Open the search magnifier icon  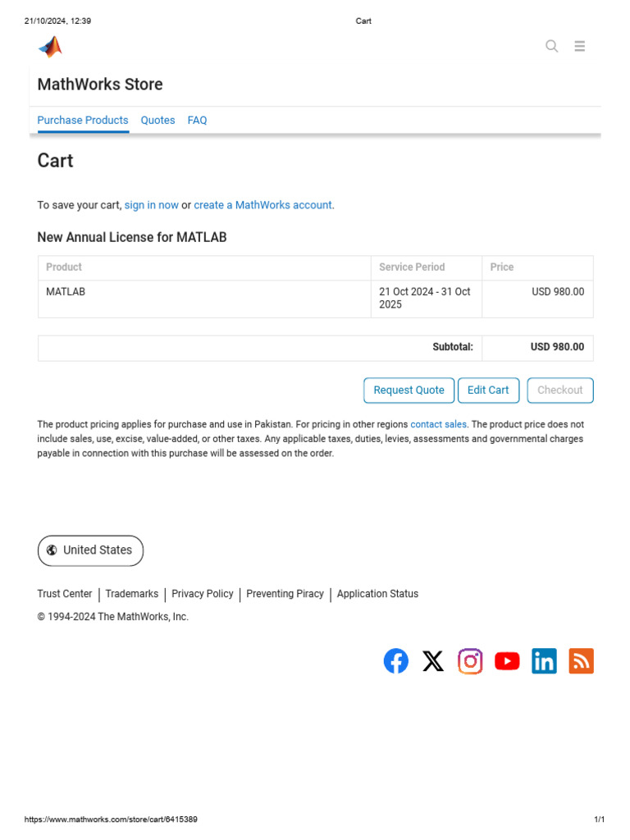pos(552,46)
